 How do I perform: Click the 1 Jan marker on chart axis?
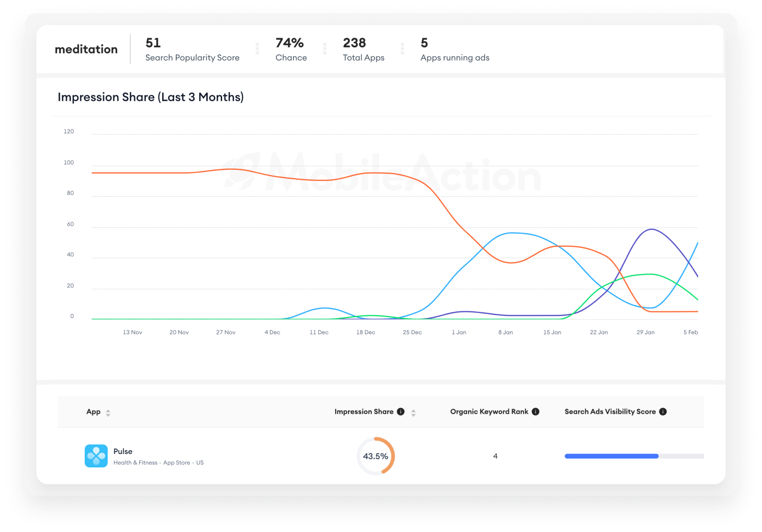[459, 332]
